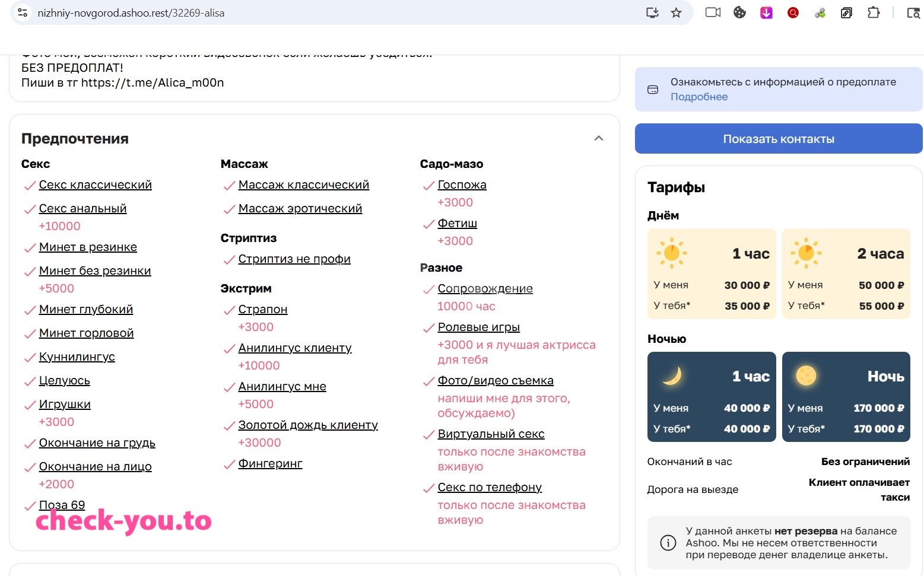Screen dimensions: 924x576
Task: Open the Сопровождение link
Action: 485,288
